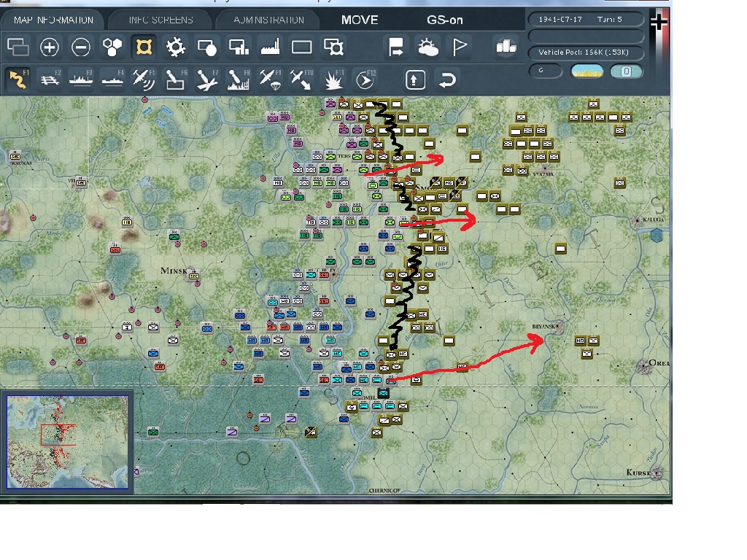Select Air transfer mode (F10) icon
The height and width of the screenshot is (560, 747).
click(301, 79)
